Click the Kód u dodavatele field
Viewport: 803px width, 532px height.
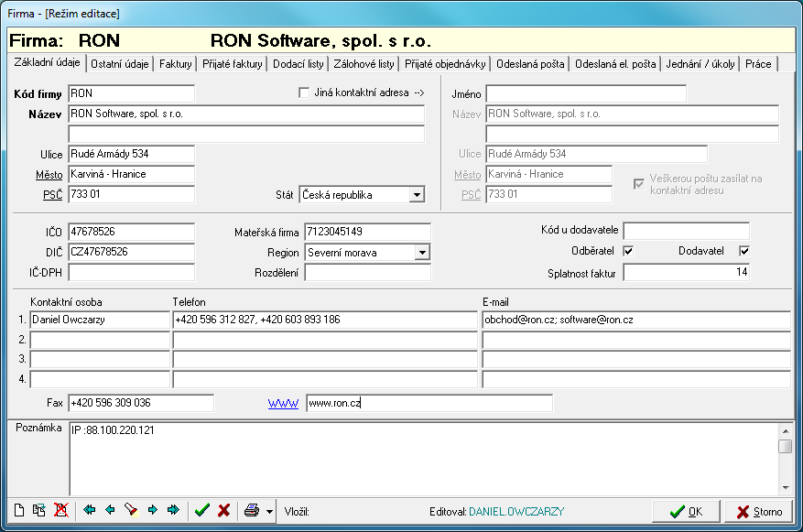click(686, 231)
